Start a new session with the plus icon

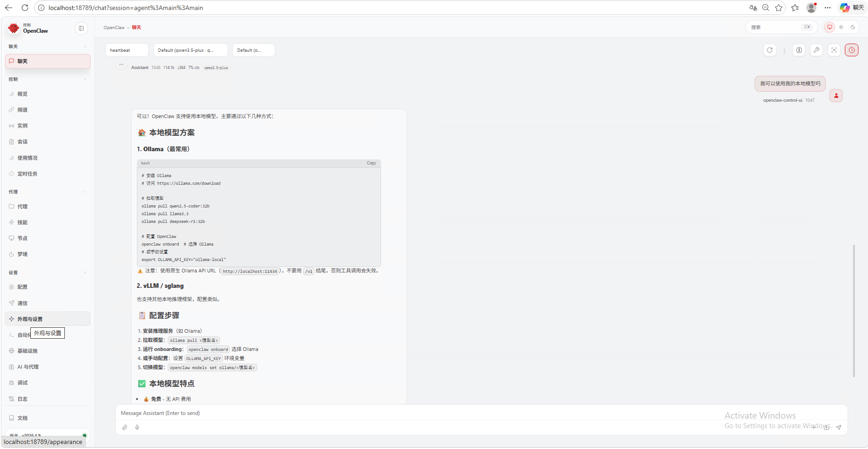tap(814, 427)
